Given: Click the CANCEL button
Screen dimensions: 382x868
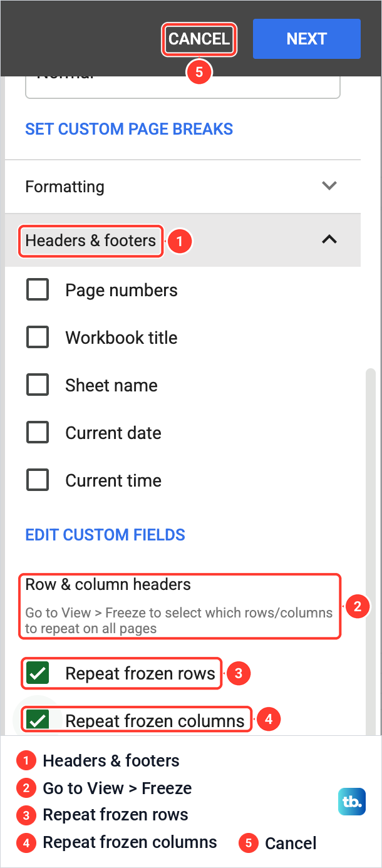Looking at the screenshot, I should [x=199, y=39].
